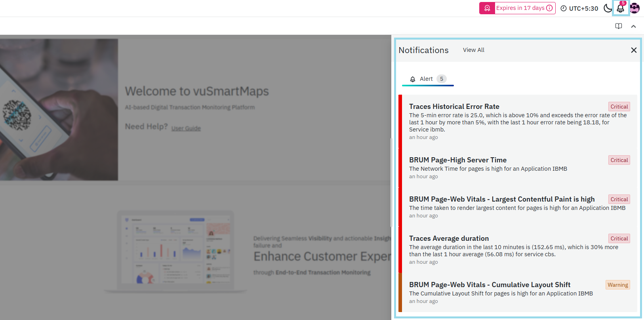
Task: Close the Notifications panel
Action: (633, 50)
